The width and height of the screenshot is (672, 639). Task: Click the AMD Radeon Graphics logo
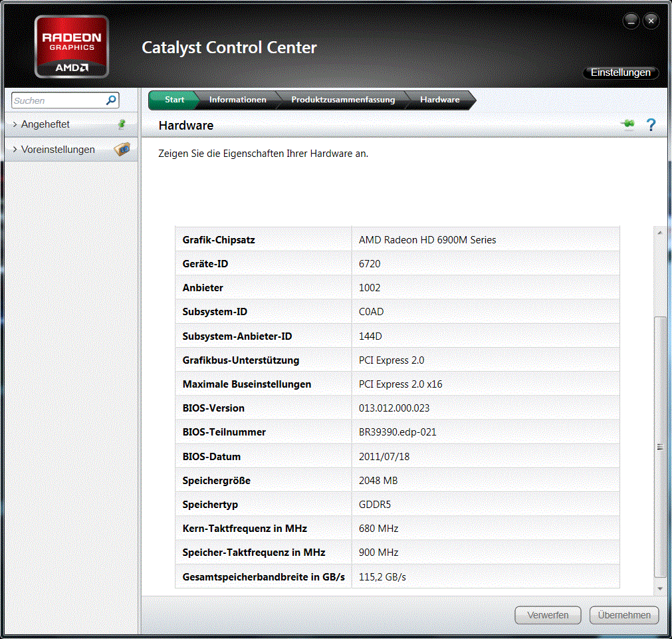(x=72, y=47)
